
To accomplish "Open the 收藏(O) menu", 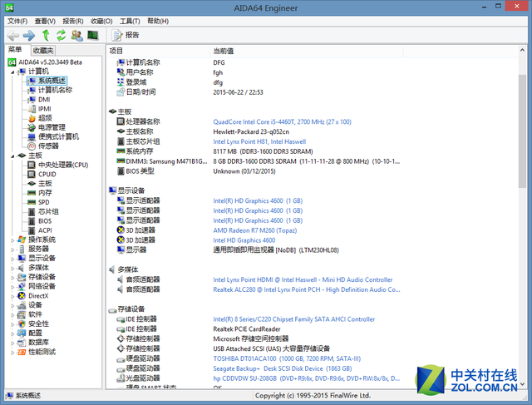I will click(x=101, y=21).
